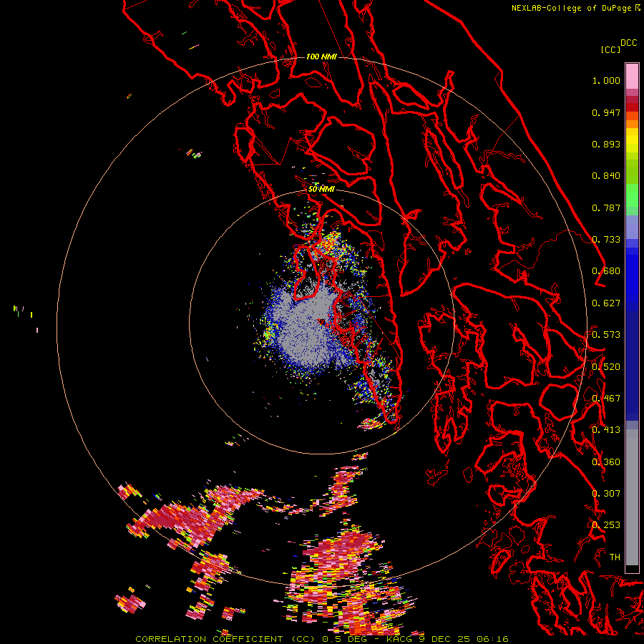
Task: Click the CORRELATION COEFFICIENT caption at the bottom
Action: [x=322, y=639]
